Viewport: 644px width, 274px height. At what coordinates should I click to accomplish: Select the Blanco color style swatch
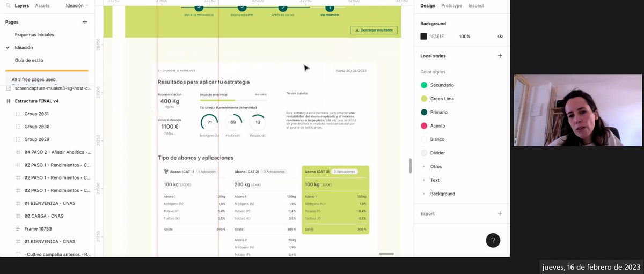[x=424, y=139]
